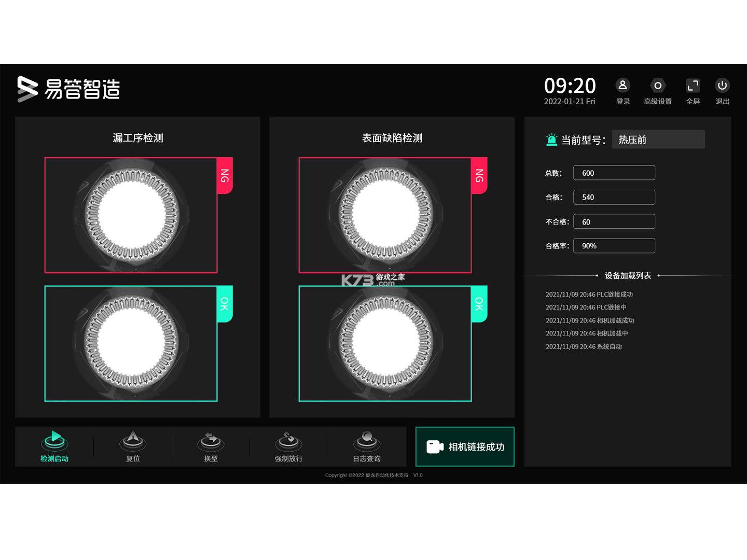Click the red NG tag in 表面缺陷检测
Viewport: 747px width, 560px height.
(x=479, y=175)
